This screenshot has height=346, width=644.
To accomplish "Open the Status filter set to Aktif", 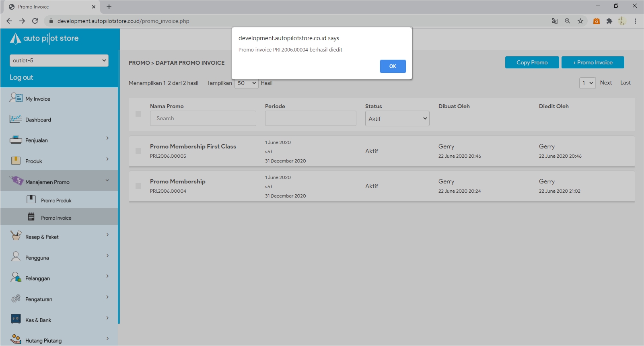I will pos(397,119).
